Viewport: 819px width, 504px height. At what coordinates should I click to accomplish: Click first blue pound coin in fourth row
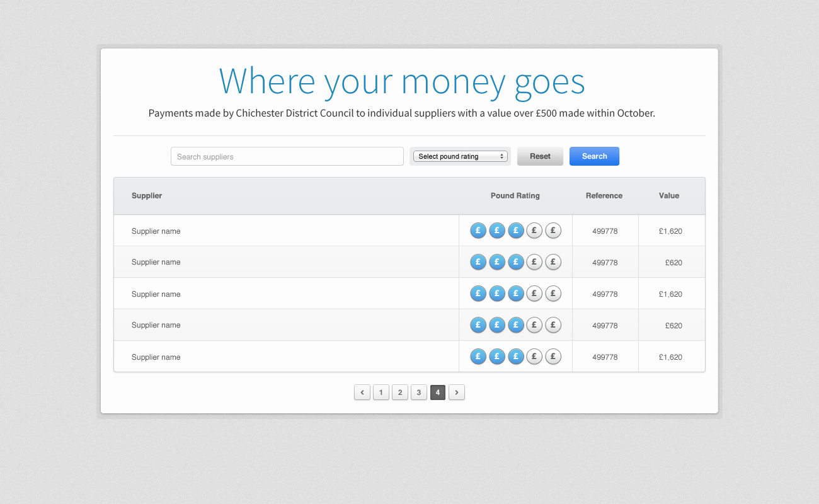point(478,324)
